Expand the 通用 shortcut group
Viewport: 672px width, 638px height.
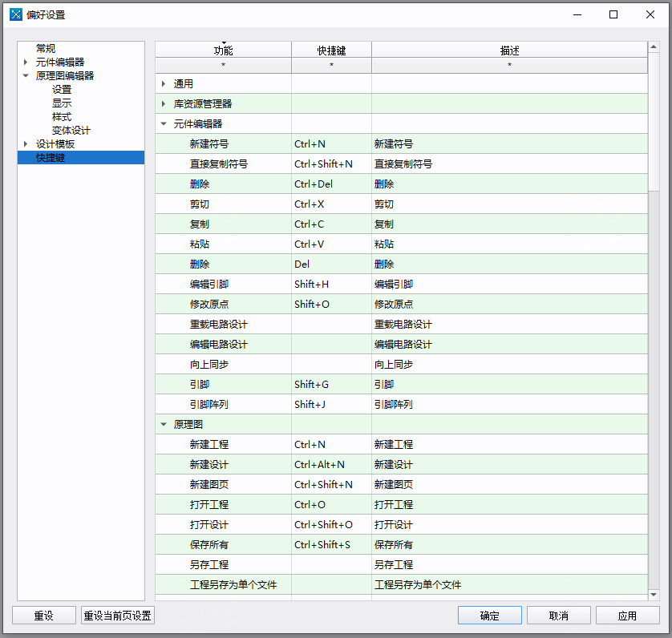click(x=165, y=83)
